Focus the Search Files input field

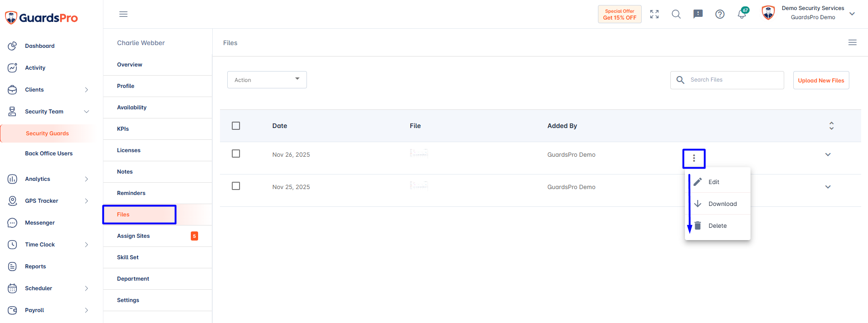[727, 80]
